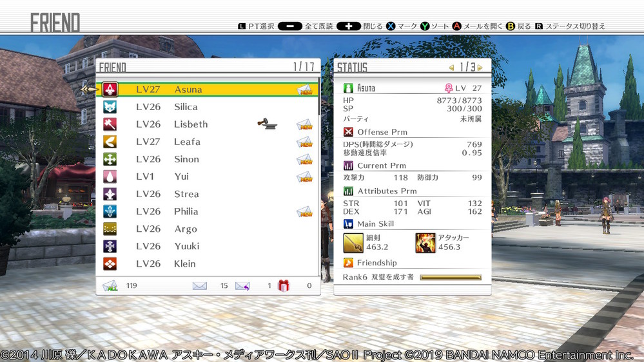Image resolution: width=644 pixels, height=362 pixels.
Task: Select the Sinon friend name
Action: [186, 159]
